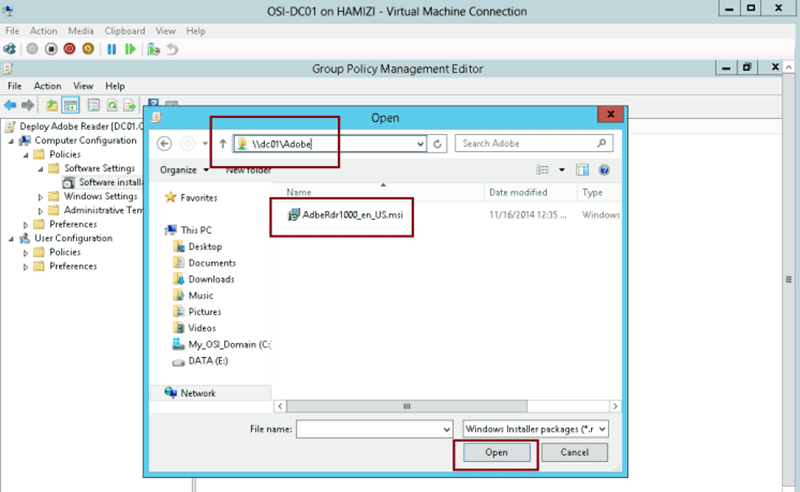Open the Clipboard menu in VM Connection
800x492 pixels.
point(124,31)
